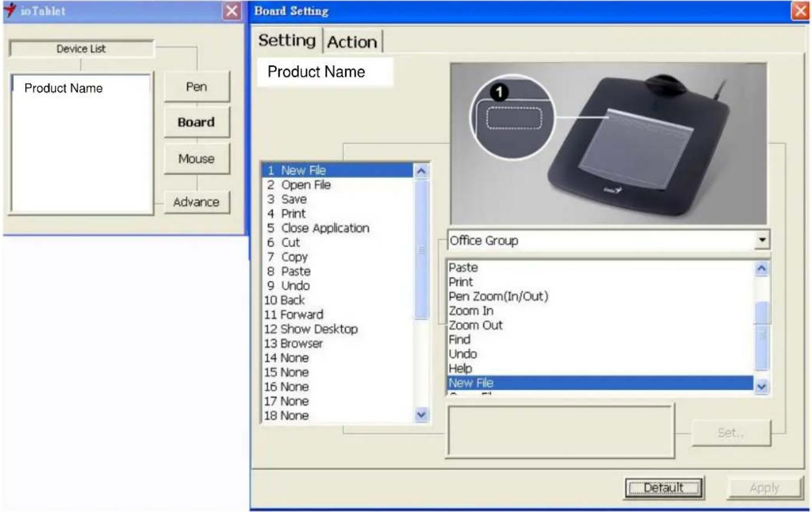Image resolution: width=812 pixels, height=512 pixels.
Task: Select hot key row 10 Back
Action: click(338, 300)
